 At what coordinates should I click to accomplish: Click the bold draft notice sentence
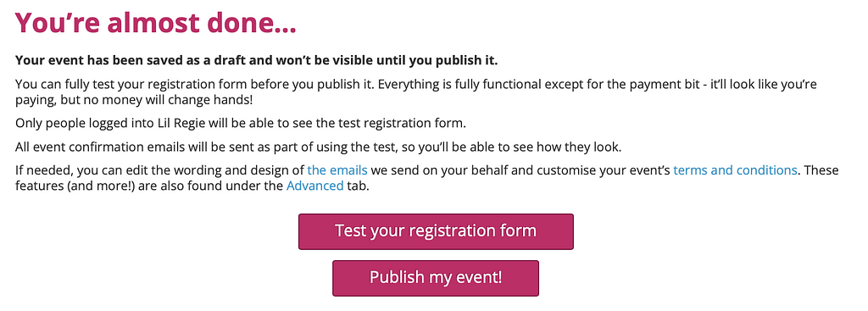coord(256,60)
